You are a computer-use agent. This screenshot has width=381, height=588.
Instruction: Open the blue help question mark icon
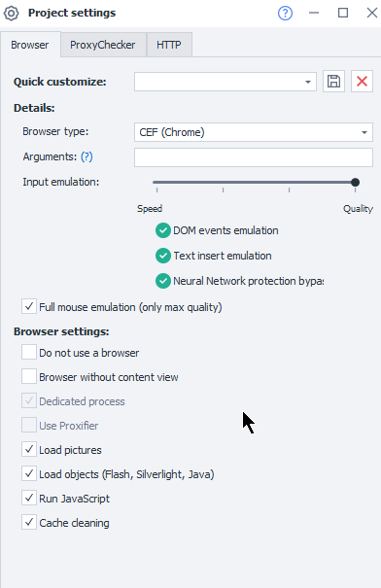pos(285,14)
